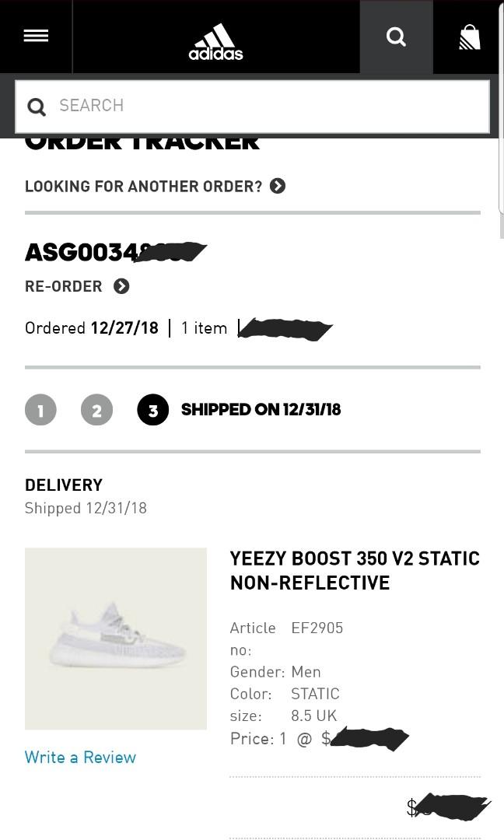Click the adidas logo
The height and width of the screenshot is (840, 504).
coord(215,41)
